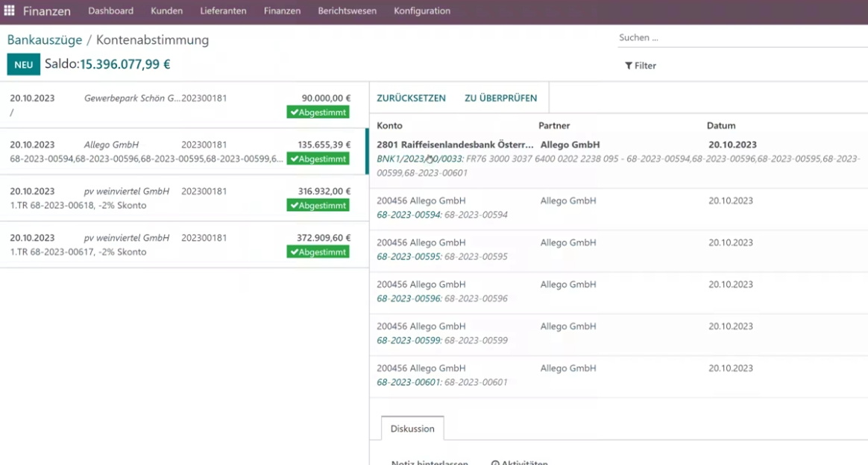This screenshot has height=465, width=868.
Task: Open the 68-2023-00596 invoice link
Action: coord(408,299)
